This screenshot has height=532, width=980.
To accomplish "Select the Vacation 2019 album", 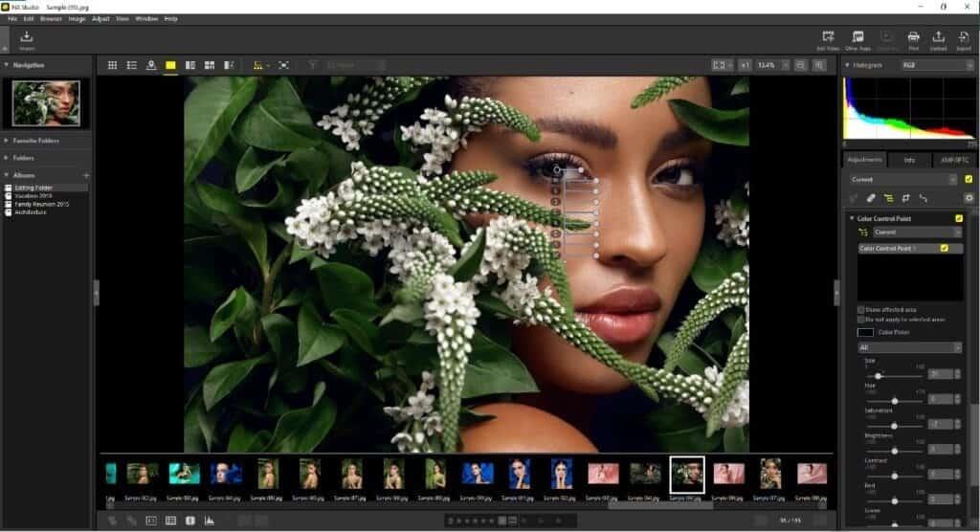I will (33, 195).
